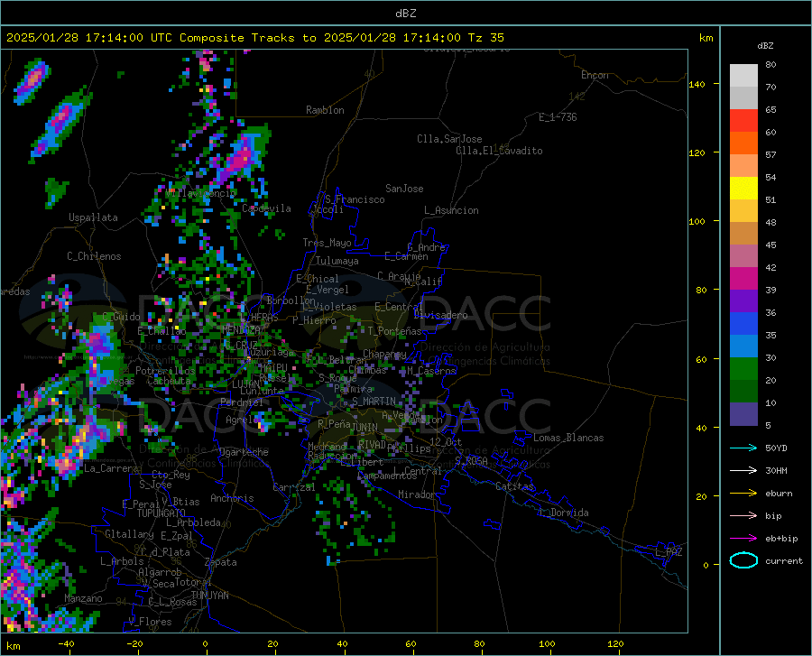
Task: Click the Divisadero map label
Action: coord(440,315)
